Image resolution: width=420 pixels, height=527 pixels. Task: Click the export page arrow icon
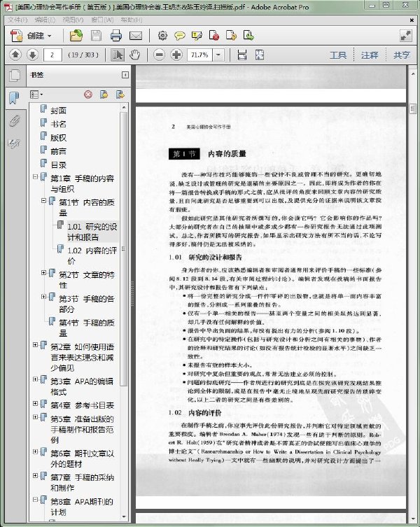(x=231, y=36)
